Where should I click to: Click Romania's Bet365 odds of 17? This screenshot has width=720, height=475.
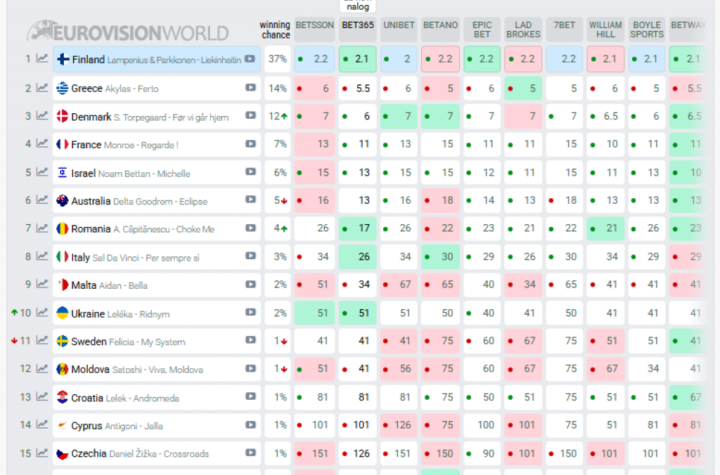358,228
